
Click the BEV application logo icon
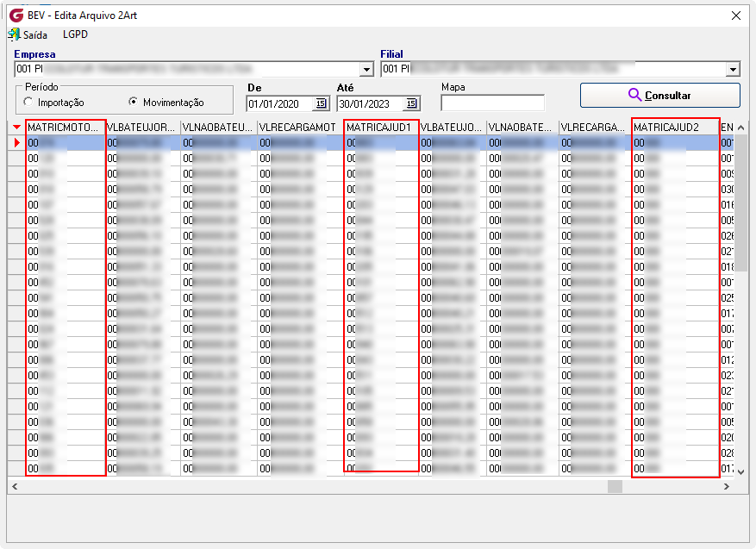(x=16, y=16)
